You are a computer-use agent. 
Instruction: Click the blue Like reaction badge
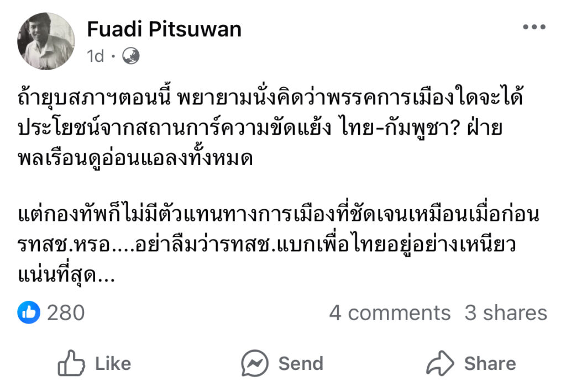29,313
